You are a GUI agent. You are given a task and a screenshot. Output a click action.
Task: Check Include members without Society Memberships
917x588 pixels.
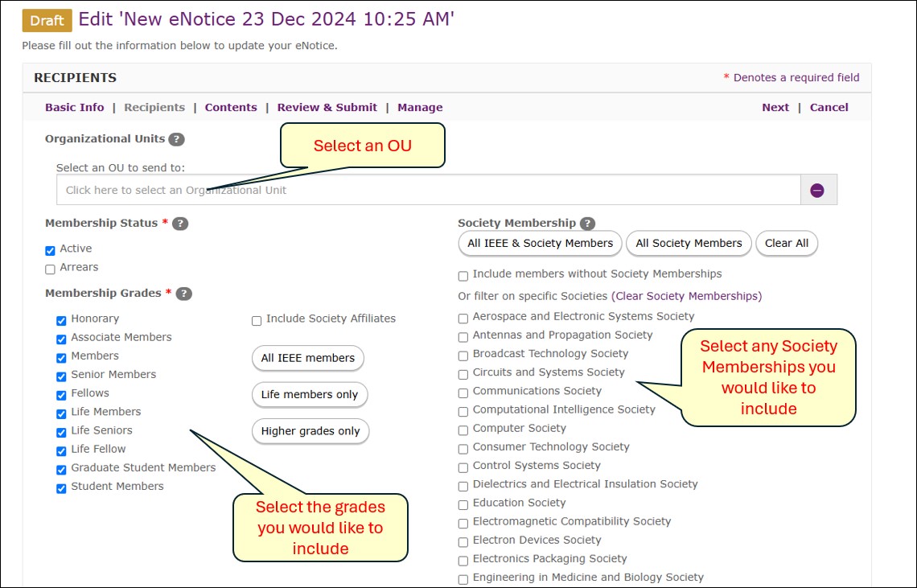coord(463,276)
